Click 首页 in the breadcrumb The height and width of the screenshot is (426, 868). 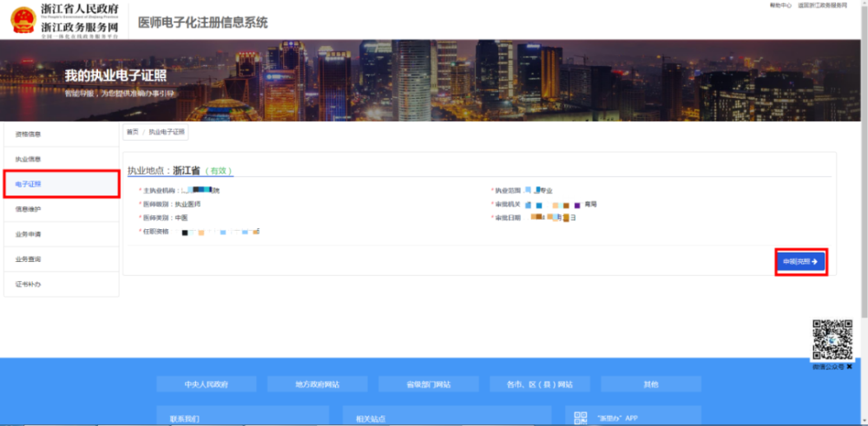tap(132, 132)
